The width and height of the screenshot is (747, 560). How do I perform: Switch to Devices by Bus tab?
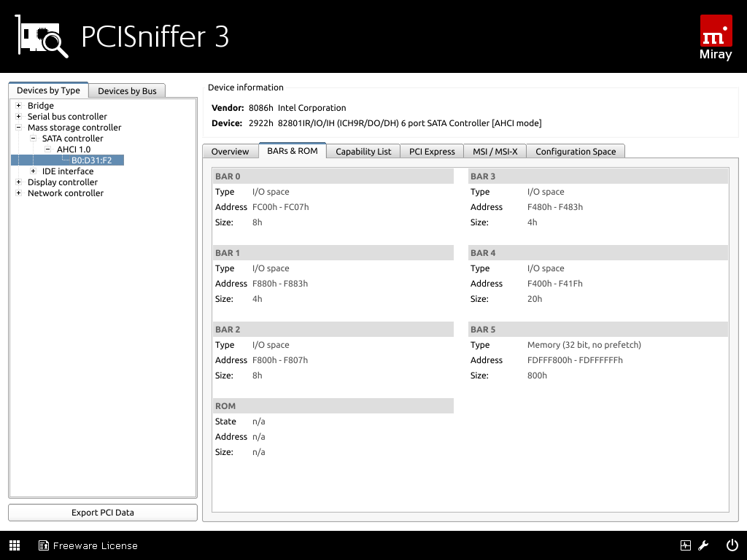[127, 90]
